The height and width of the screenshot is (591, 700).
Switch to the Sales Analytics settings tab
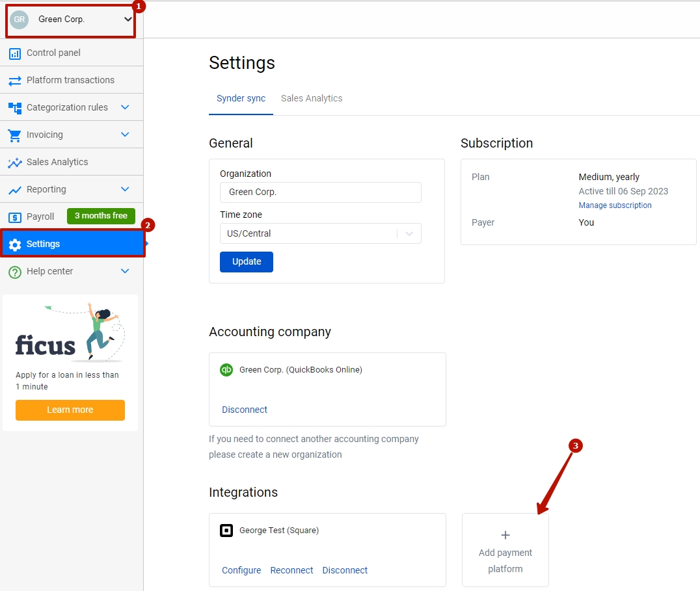click(312, 99)
